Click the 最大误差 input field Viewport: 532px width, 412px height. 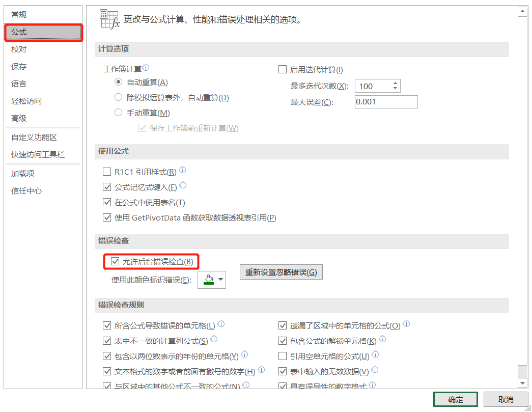[x=386, y=102]
